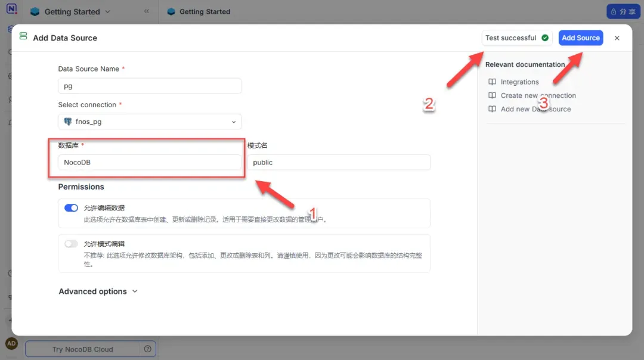The height and width of the screenshot is (360, 644).
Task: Open the Integrations documentation link
Action: (x=519, y=82)
